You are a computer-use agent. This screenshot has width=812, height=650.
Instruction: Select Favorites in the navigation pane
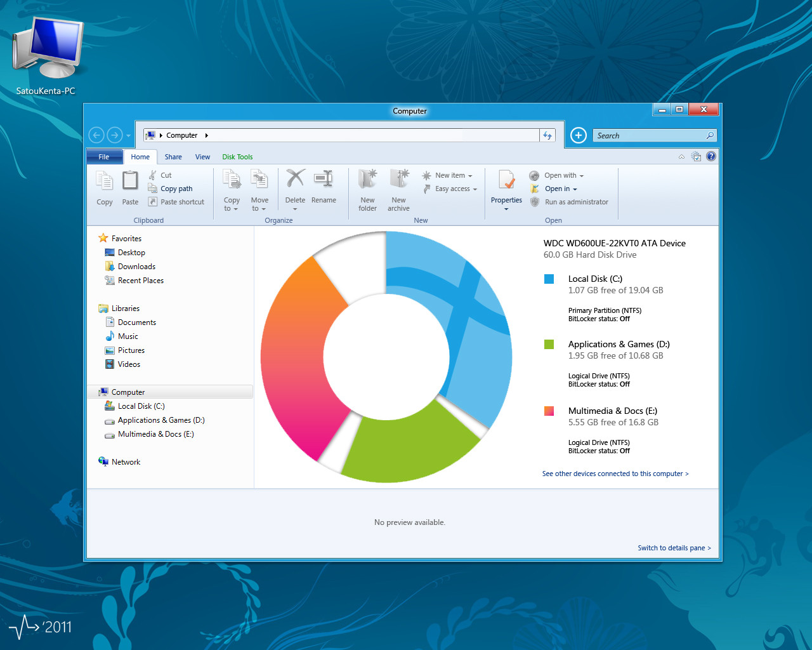point(126,239)
